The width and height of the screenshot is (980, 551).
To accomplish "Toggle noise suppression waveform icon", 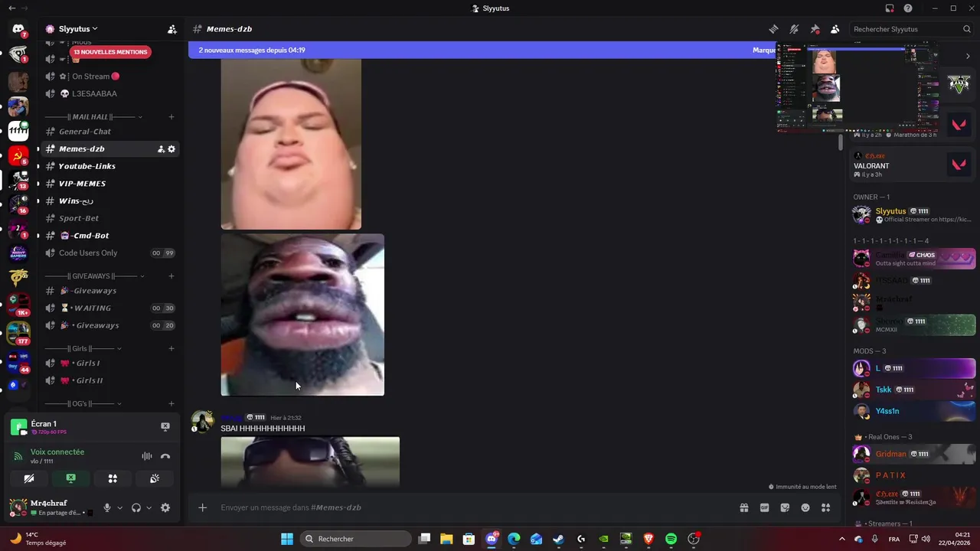I will point(146,456).
